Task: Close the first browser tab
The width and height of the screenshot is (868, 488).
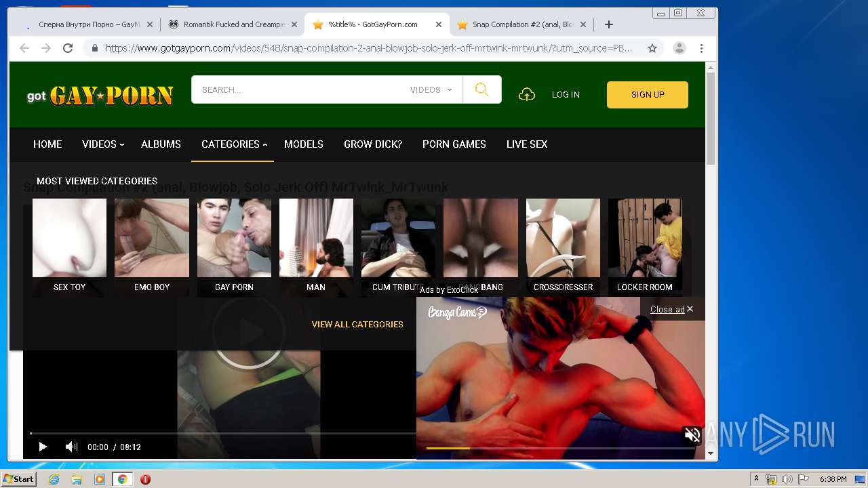Action: click(x=149, y=24)
